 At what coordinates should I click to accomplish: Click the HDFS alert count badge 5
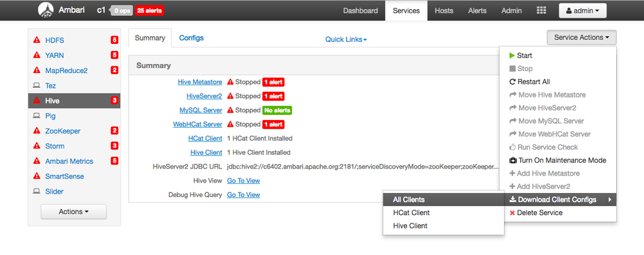pos(114,40)
